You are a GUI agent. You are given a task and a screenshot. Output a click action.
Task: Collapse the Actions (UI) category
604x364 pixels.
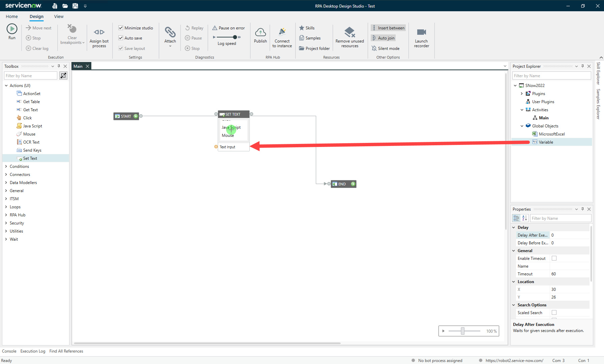click(x=6, y=86)
